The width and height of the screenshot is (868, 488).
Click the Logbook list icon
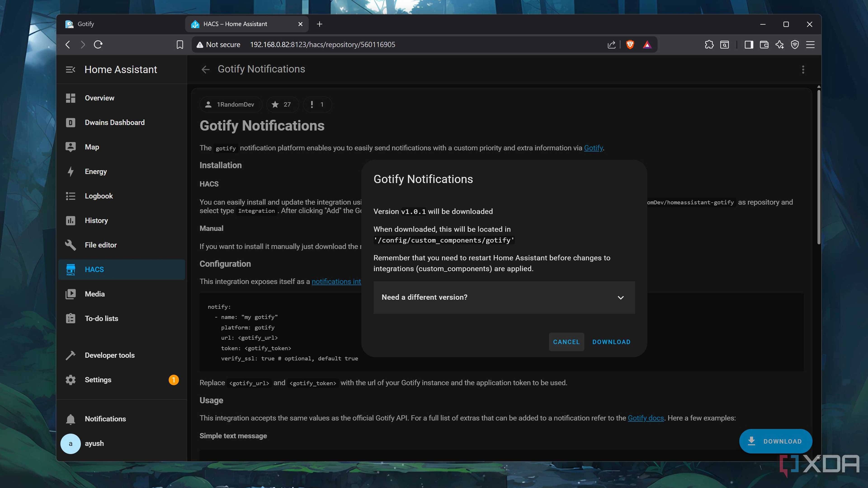(71, 196)
